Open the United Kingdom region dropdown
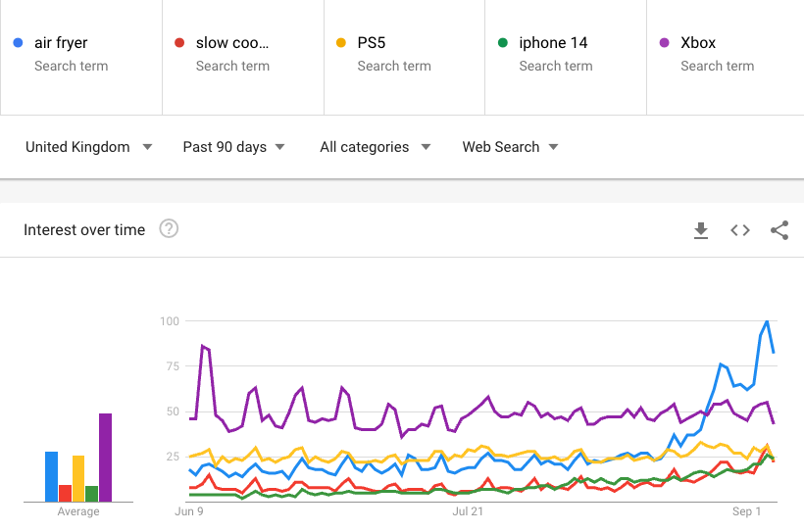804x532 pixels. [x=89, y=147]
